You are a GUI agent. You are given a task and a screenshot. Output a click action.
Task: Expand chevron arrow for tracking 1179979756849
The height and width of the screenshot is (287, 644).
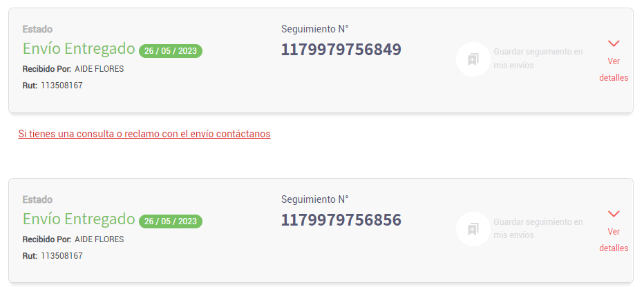[x=614, y=43]
